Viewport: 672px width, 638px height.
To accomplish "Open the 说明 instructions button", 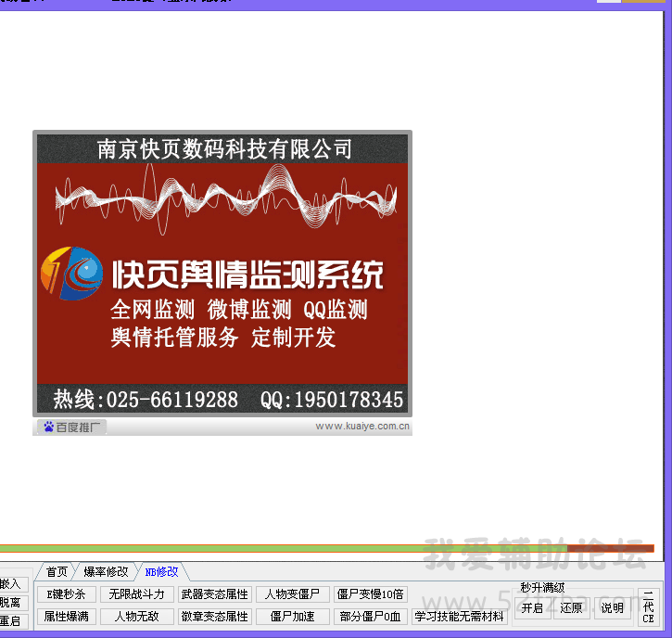I will coord(612,608).
